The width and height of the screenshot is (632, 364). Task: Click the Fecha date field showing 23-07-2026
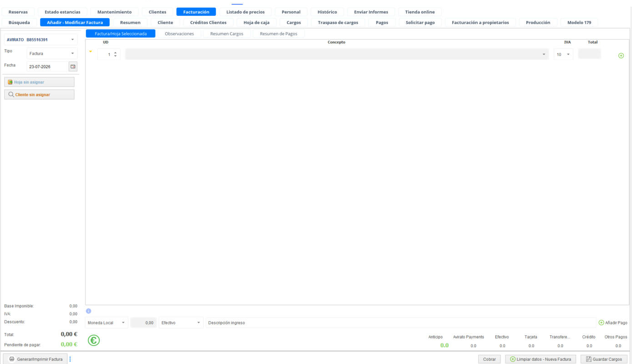pyautogui.click(x=47, y=66)
